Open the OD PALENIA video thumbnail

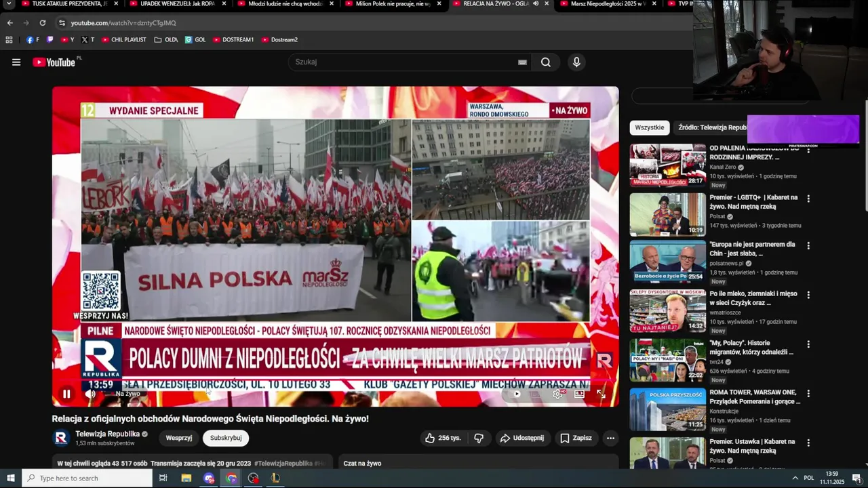click(x=668, y=165)
